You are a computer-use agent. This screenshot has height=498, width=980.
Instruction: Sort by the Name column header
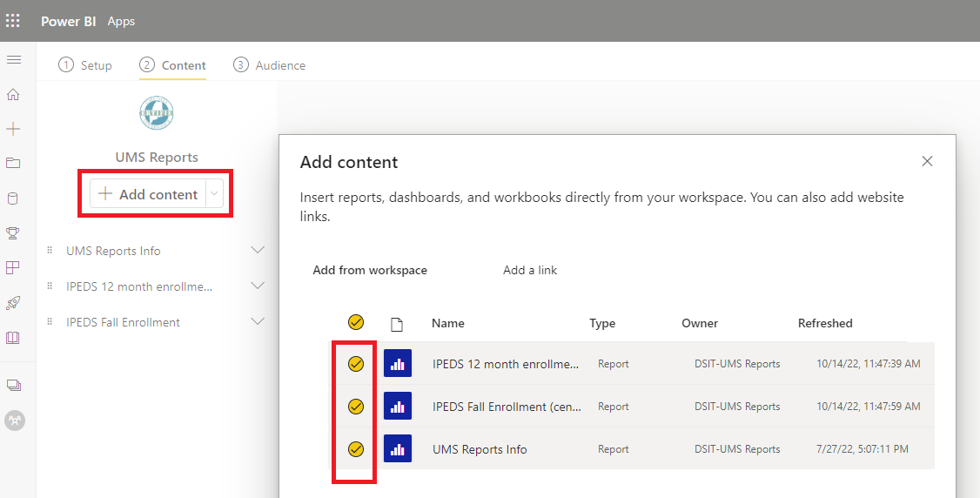(448, 323)
